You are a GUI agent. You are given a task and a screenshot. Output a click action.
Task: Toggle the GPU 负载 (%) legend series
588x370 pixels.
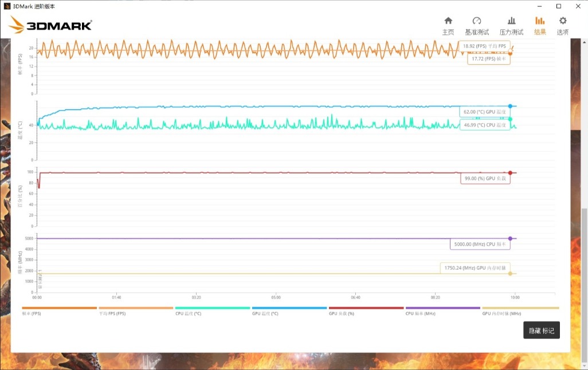point(342,314)
